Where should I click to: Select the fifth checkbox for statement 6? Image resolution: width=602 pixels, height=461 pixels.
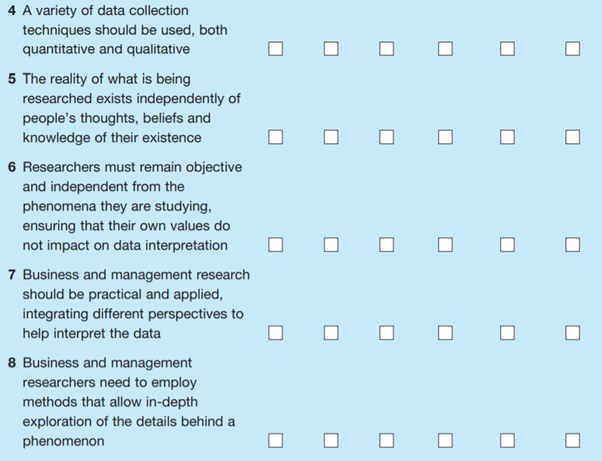[508, 245]
